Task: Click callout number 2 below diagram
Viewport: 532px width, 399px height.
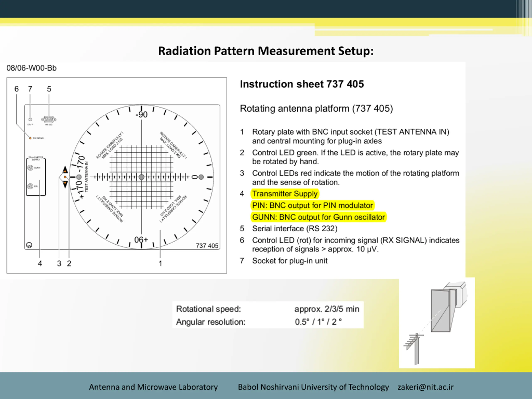Action: pyautogui.click(x=69, y=263)
